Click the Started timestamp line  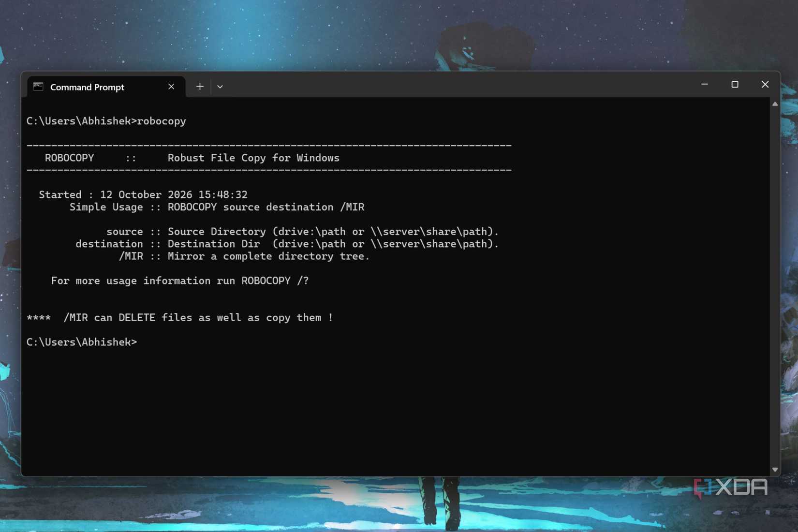[x=143, y=194]
